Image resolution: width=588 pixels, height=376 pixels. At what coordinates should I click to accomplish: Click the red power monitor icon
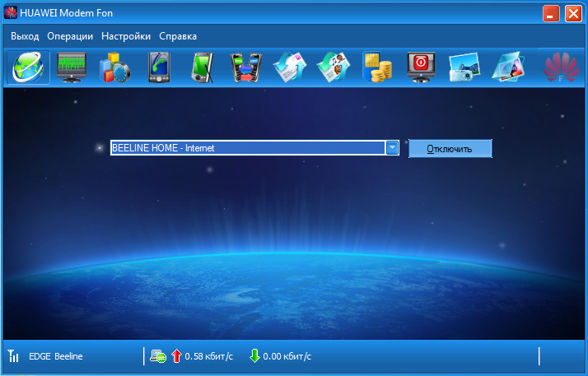click(421, 67)
